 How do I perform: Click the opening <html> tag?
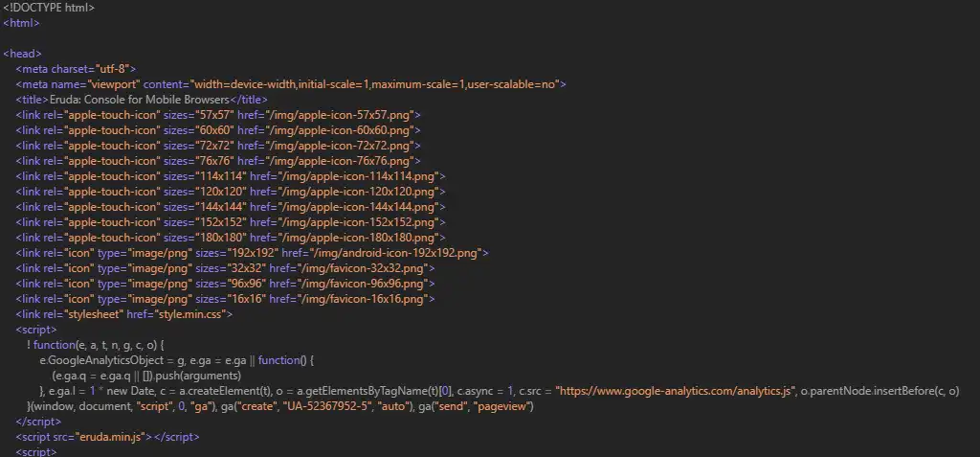[x=21, y=23]
